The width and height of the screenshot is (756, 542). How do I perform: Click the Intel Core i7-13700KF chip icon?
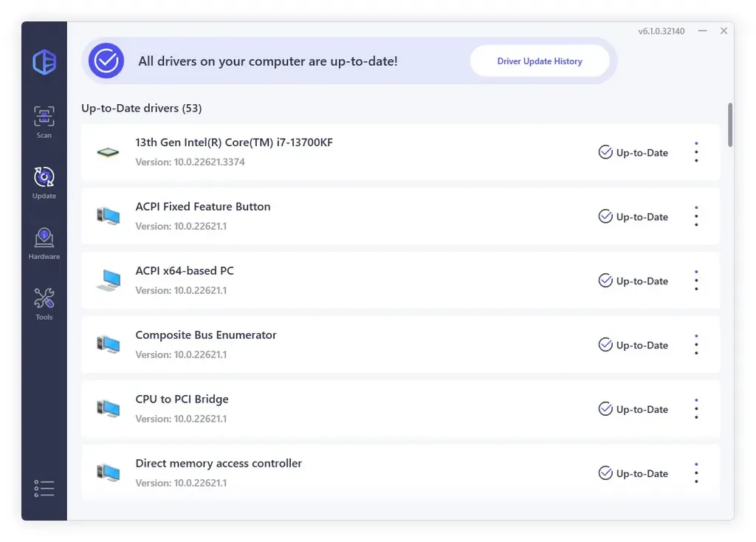point(108,152)
